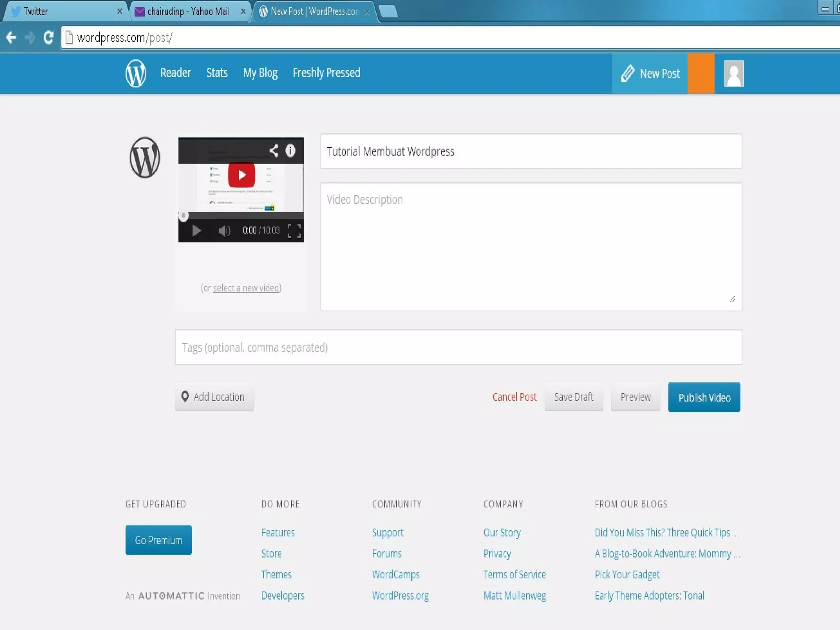Click the select a new video link
Viewport: 840px width, 630px height.
[x=246, y=288]
